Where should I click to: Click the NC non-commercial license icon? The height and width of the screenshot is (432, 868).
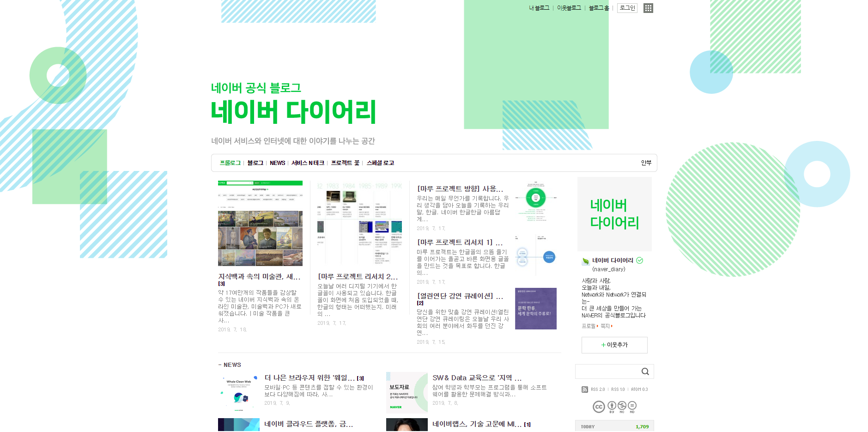click(x=623, y=407)
